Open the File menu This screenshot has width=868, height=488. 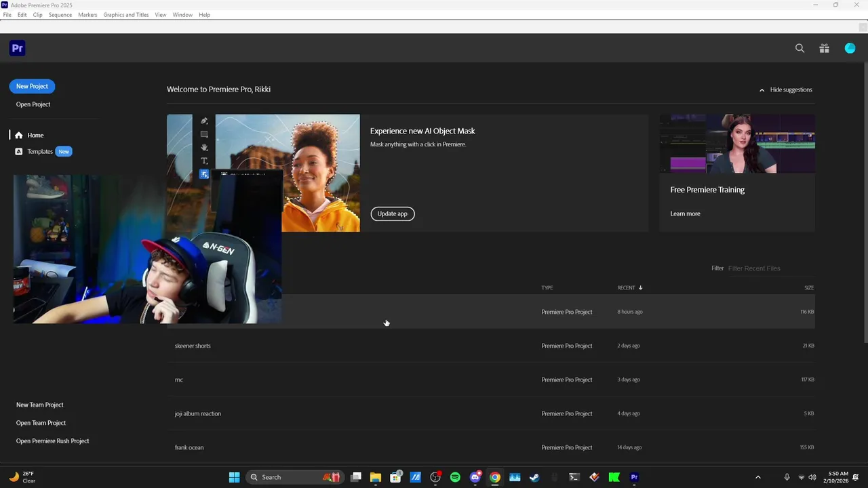[x=7, y=14]
